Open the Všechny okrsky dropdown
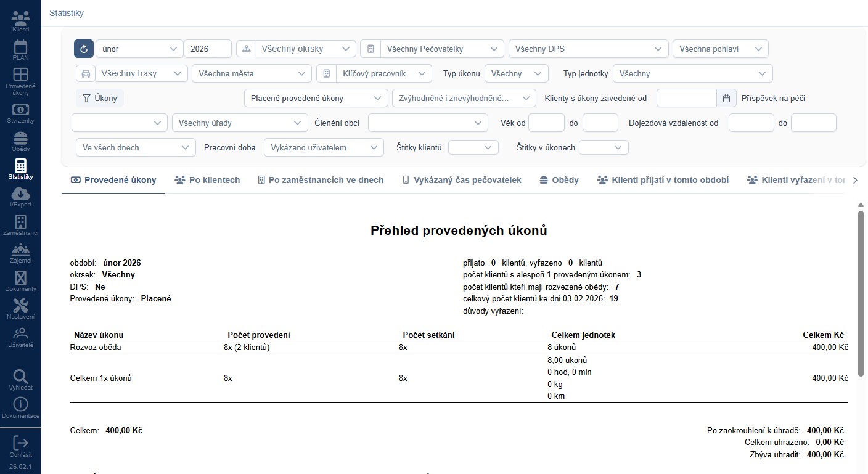 click(306, 49)
